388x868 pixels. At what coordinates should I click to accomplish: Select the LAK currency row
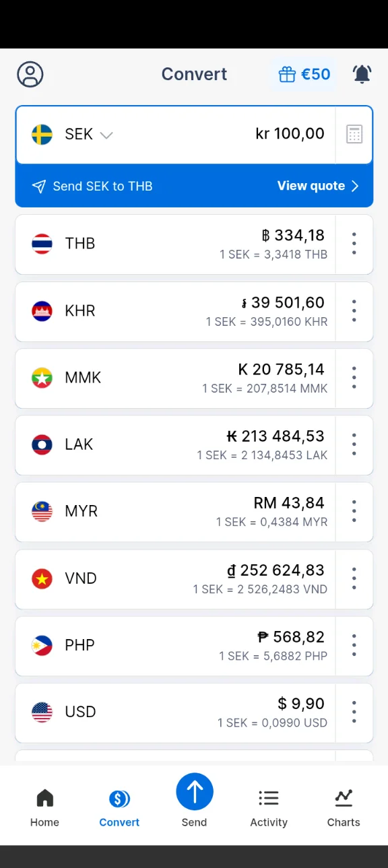click(x=175, y=445)
